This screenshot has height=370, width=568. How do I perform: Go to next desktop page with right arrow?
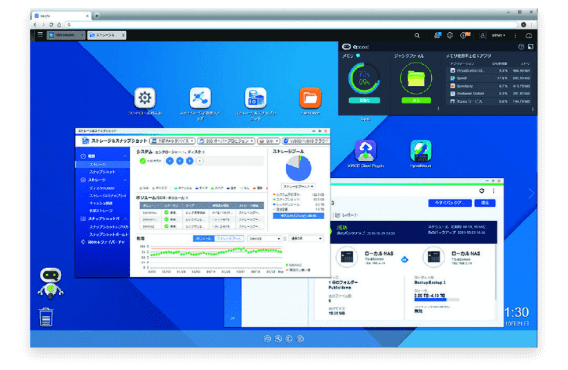531,194
